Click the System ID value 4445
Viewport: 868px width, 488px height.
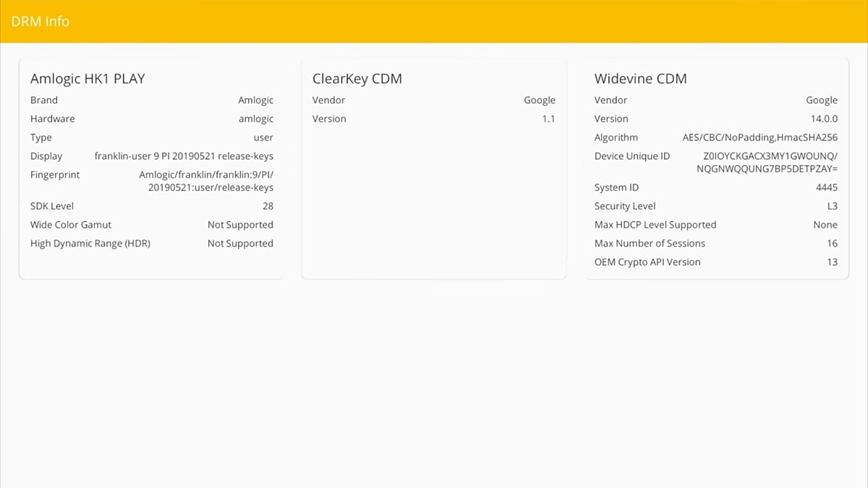[827, 187]
